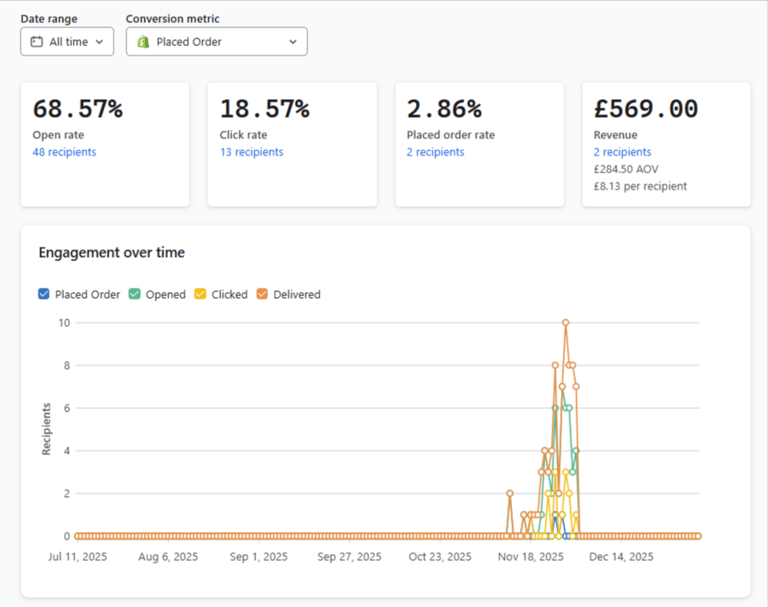Click the 68.57% open rate value
The image size is (768, 607).
(78, 109)
